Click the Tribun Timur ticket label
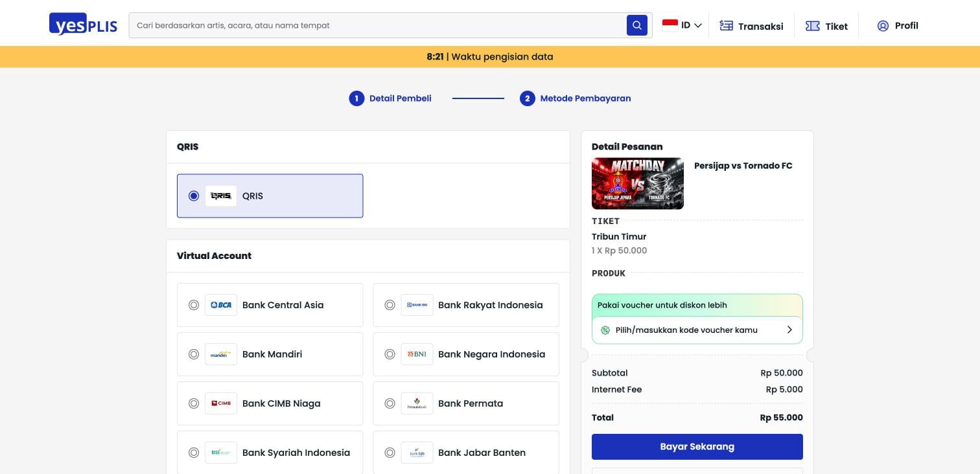The width and height of the screenshot is (980, 474). (x=619, y=237)
